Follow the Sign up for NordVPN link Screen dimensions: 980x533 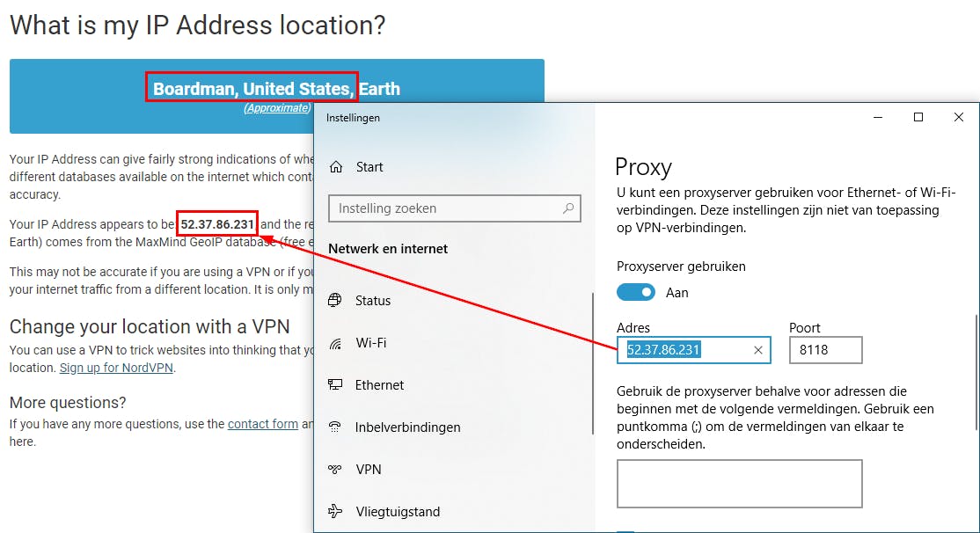pos(116,368)
